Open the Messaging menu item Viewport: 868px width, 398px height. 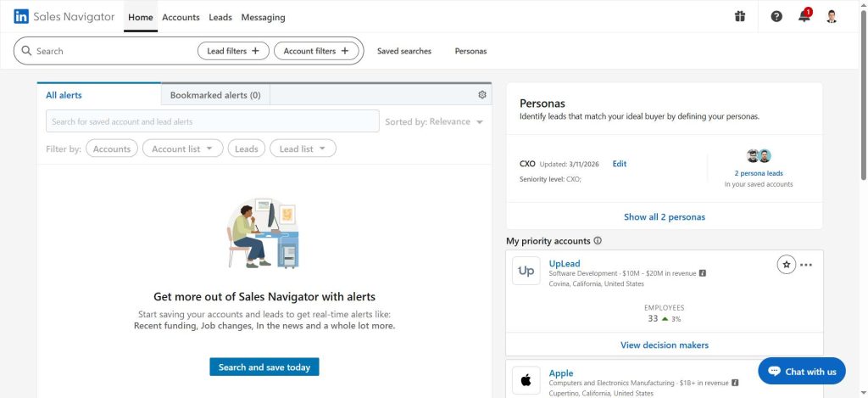point(263,17)
